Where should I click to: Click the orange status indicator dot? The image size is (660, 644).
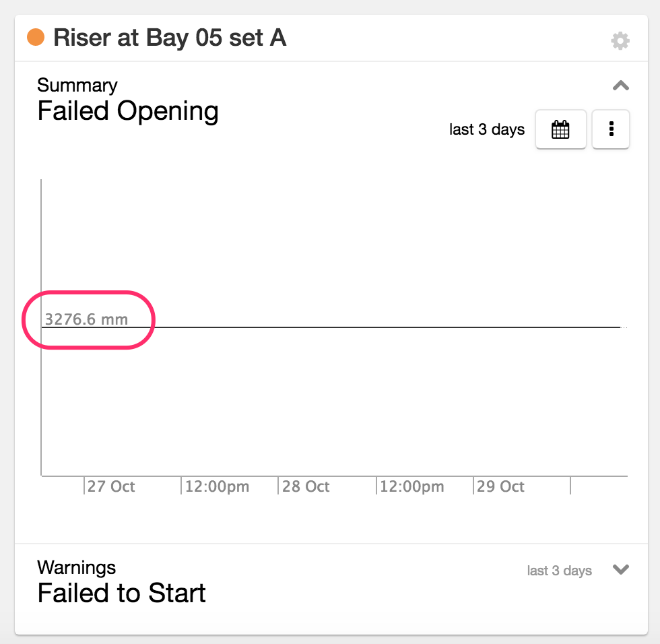pos(36,37)
